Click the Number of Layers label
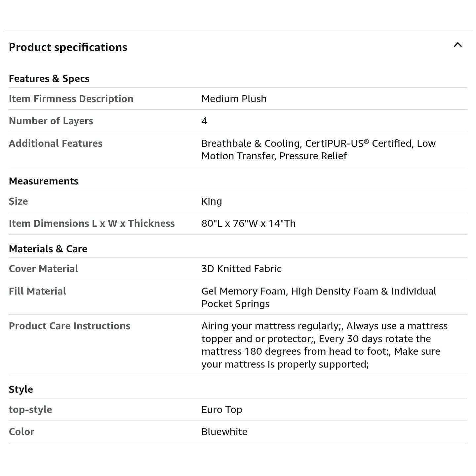The height and width of the screenshot is (476, 476). click(x=51, y=121)
